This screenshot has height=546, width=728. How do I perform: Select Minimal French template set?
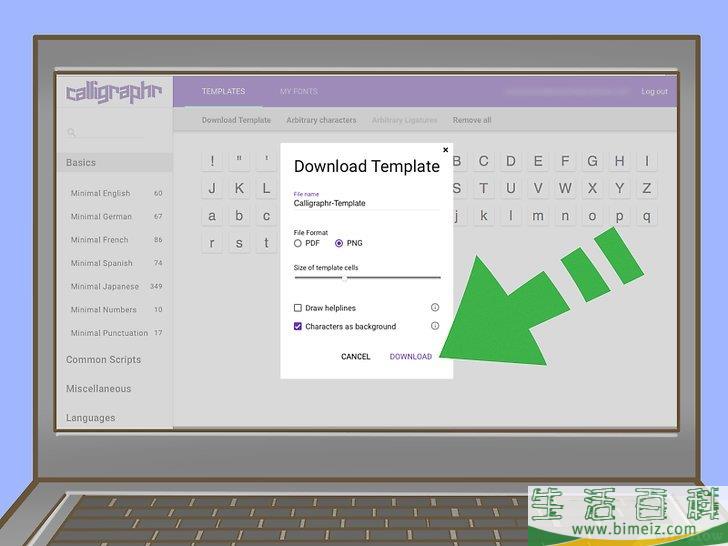click(x=116, y=240)
